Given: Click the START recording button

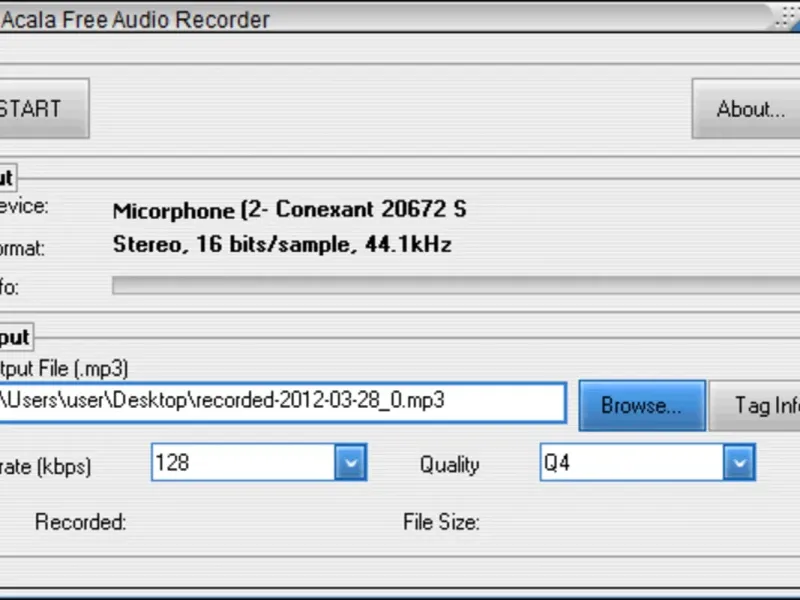Looking at the screenshot, I should click(x=44, y=108).
